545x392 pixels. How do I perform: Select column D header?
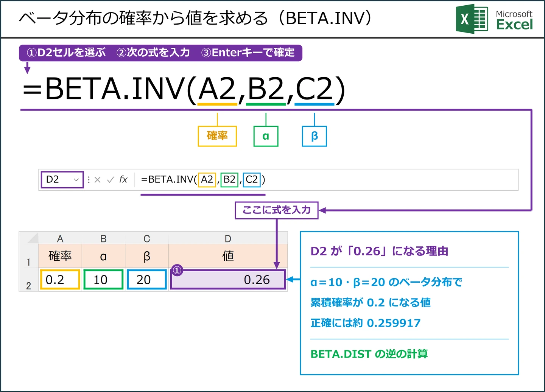(x=228, y=238)
